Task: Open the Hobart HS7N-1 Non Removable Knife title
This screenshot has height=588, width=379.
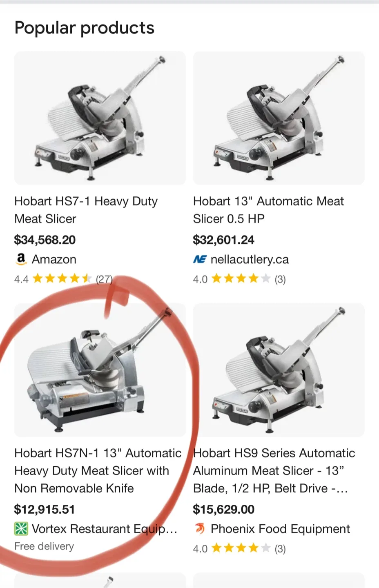Action: point(98,470)
